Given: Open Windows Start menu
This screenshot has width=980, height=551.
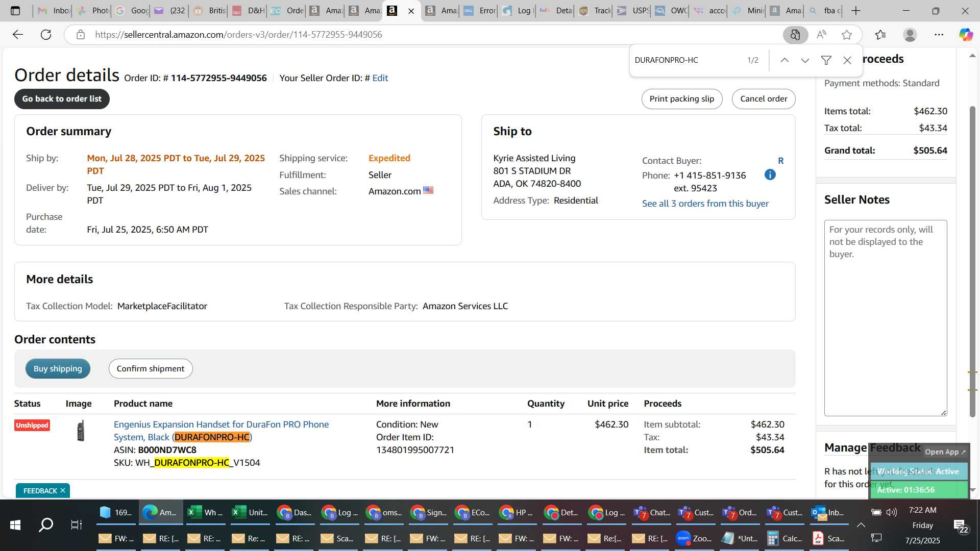Looking at the screenshot, I should point(15,524).
